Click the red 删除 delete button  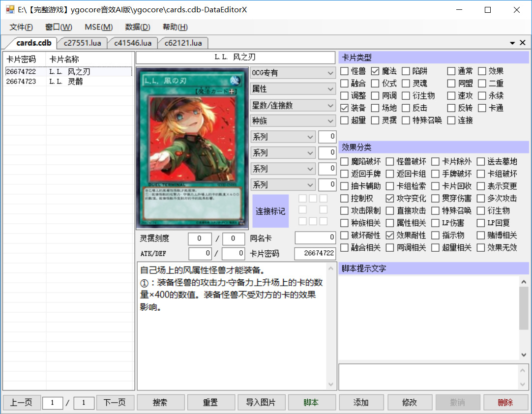click(x=505, y=403)
